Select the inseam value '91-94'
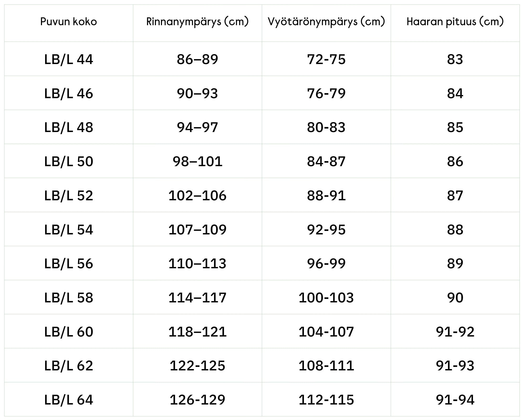This screenshot has width=525, height=420. 455,400
